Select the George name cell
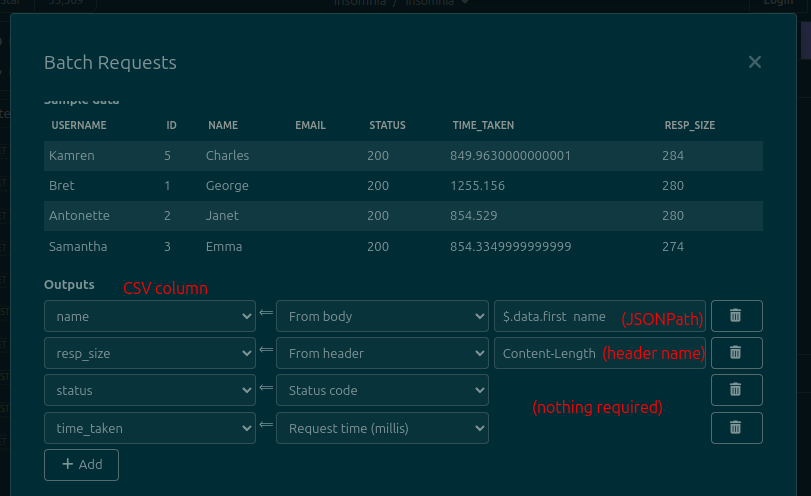811x496 pixels. 227,186
